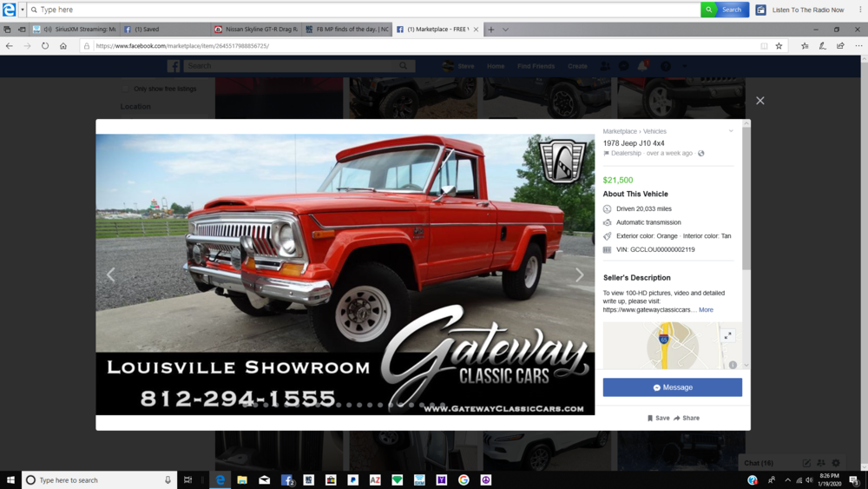This screenshot has width=868, height=489.
Task: Click the Facebook search box
Action: point(299,66)
